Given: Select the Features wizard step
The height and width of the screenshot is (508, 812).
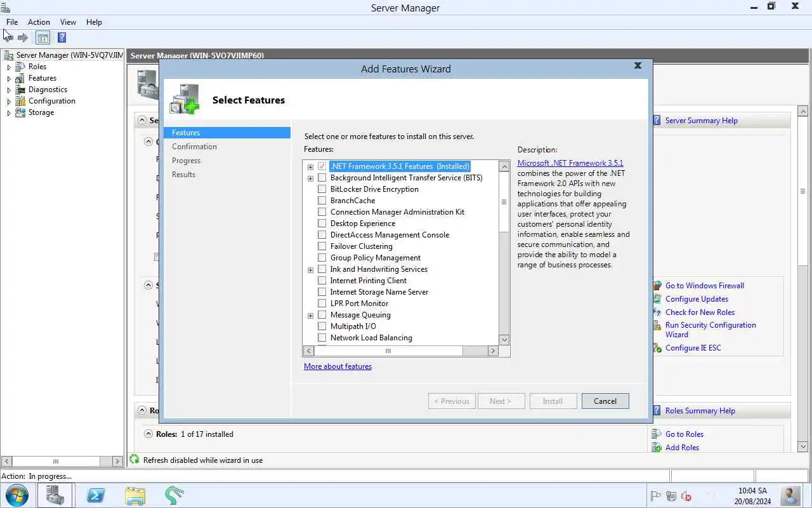Looking at the screenshot, I should [226, 133].
